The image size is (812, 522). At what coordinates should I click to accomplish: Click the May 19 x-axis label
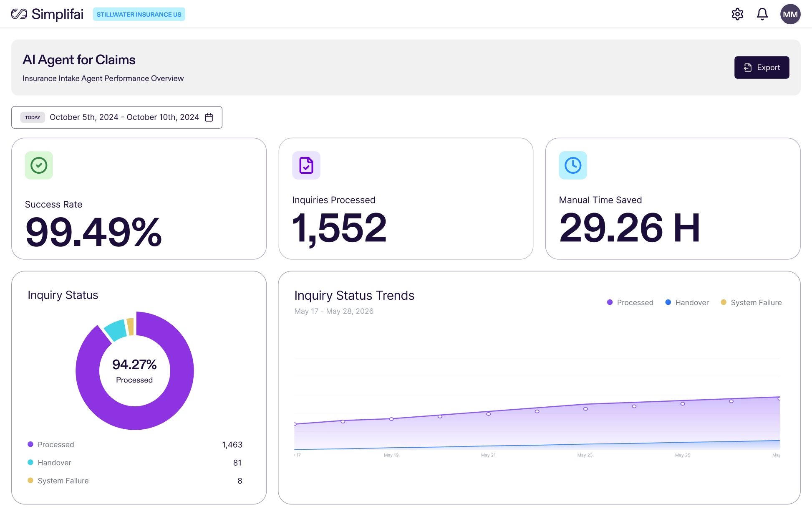point(391,455)
